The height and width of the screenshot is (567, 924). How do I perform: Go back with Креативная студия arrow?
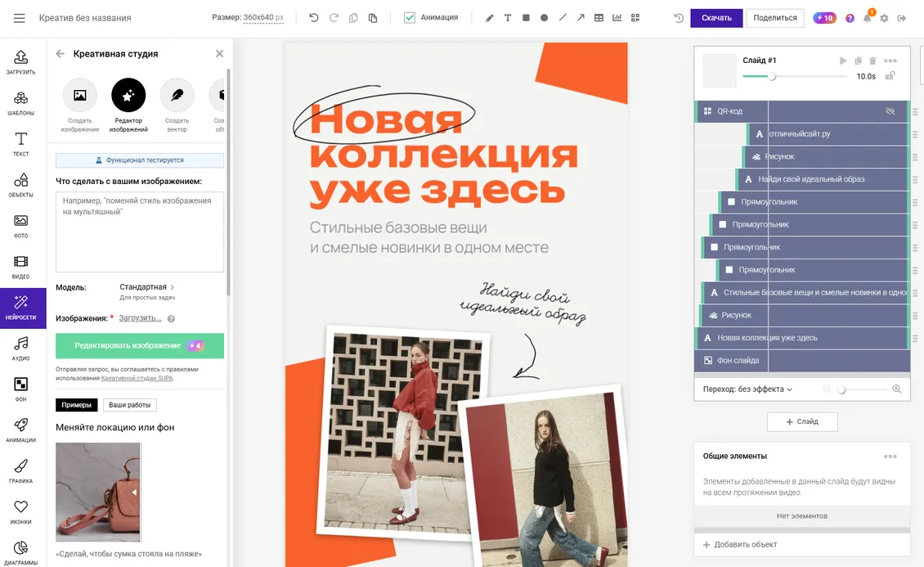click(x=61, y=54)
